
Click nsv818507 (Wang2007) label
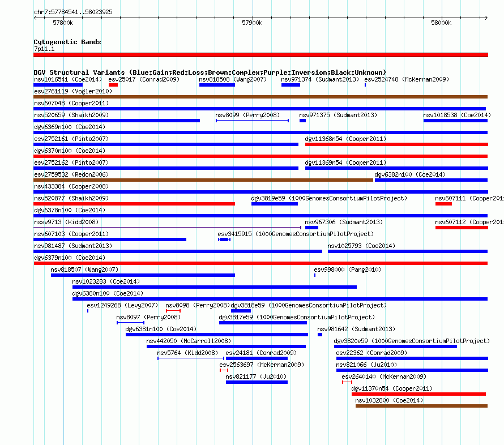click(x=84, y=269)
